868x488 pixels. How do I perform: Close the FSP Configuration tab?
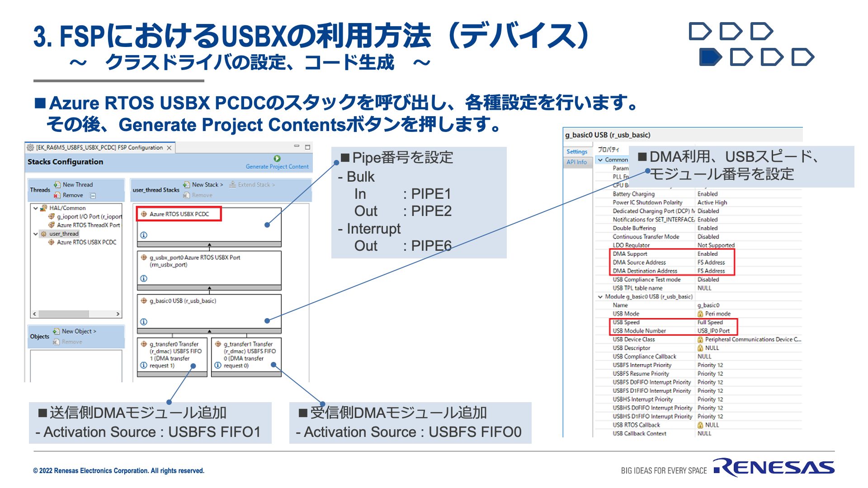click(x=169, y=148)
